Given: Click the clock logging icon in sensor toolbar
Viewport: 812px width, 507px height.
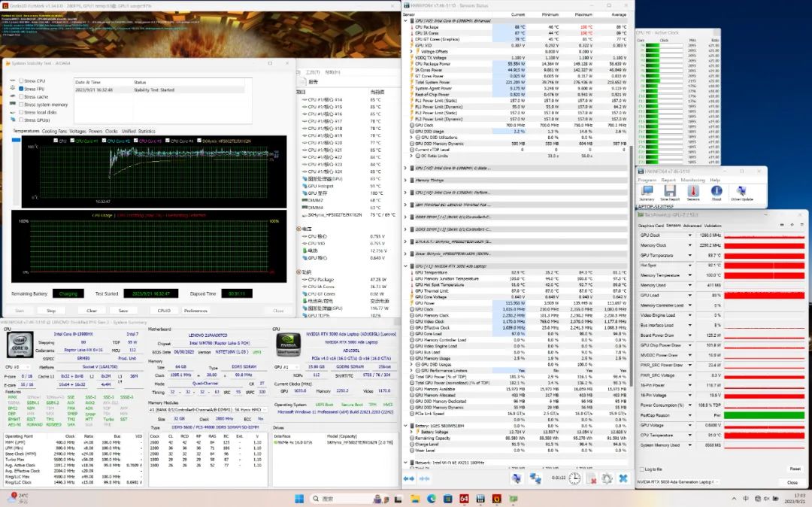Looking at the screenshot, I should pos(574,478).
